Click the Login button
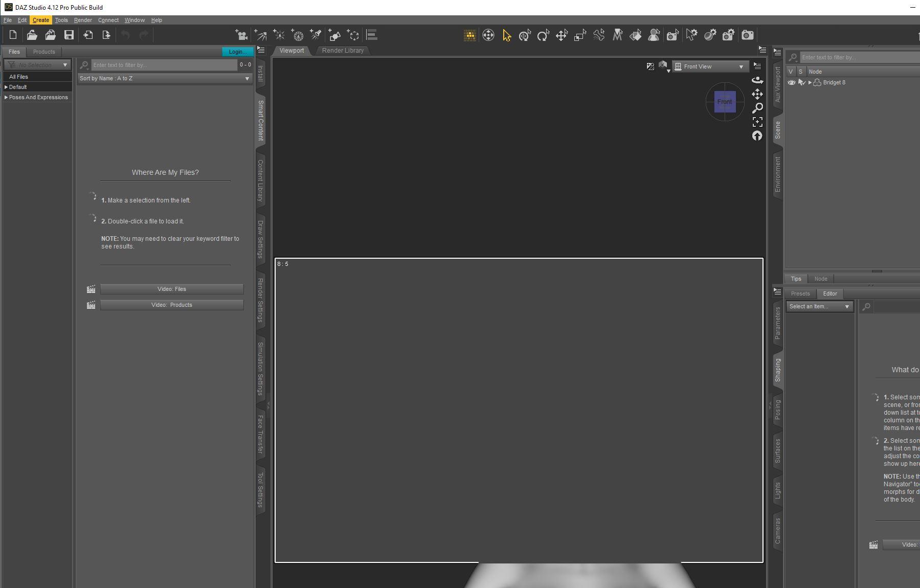 237,52
